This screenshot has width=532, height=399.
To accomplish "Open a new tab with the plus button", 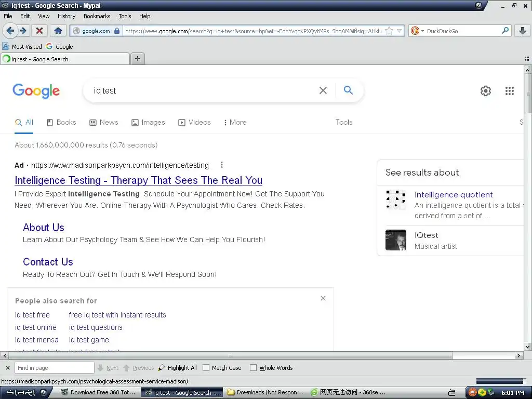I will click(137, 59).
